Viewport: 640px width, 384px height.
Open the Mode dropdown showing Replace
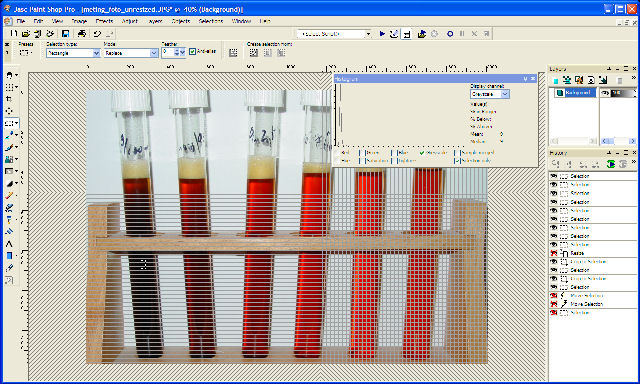pyautogui.click(x=131, y=53)
